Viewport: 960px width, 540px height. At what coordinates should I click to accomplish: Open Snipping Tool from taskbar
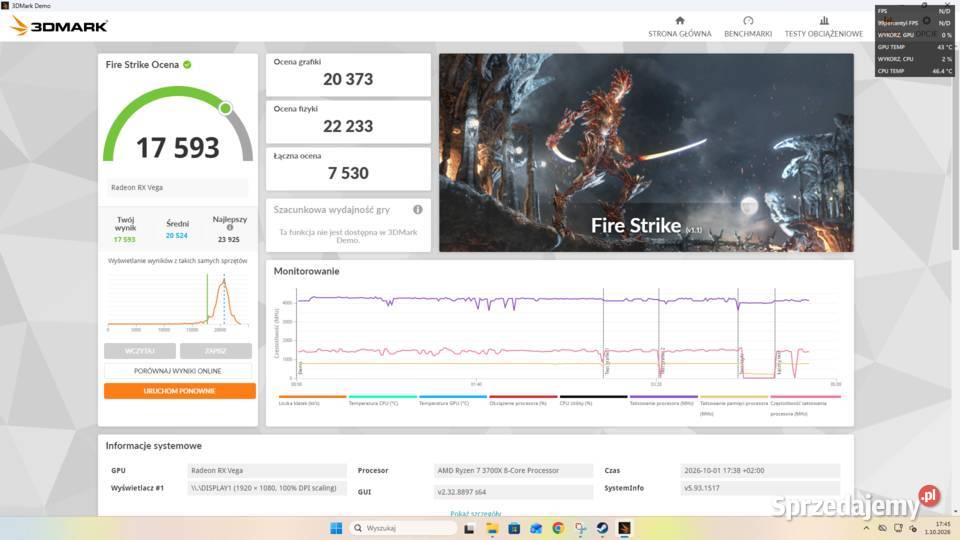click(580, 528)
